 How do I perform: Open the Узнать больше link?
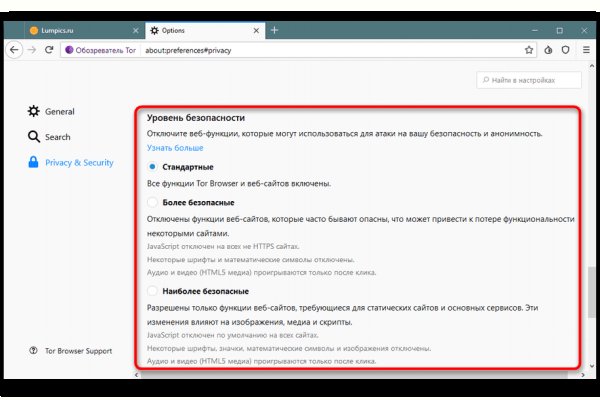point(175,148)
